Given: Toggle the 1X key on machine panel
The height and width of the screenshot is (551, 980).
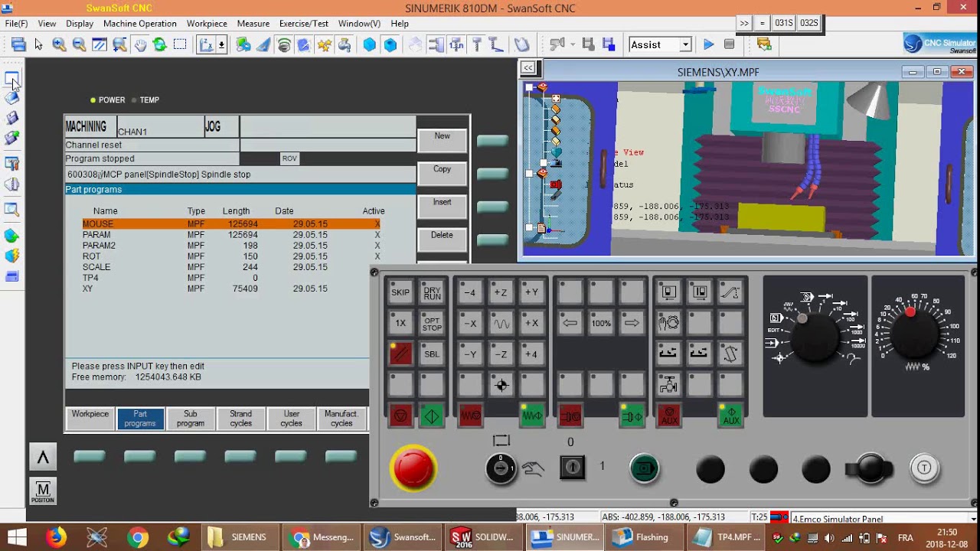Looking at the screenshot, I should [x=400, y=324].
